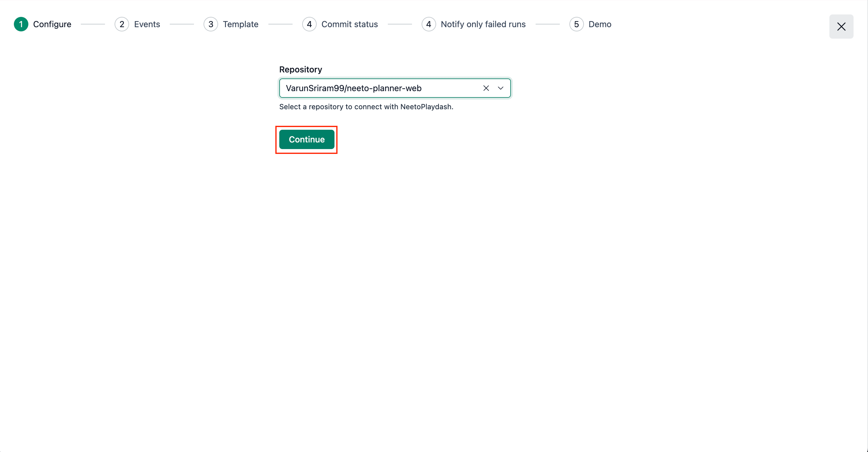Click the step 3 Template circle icon

[211, 24]
